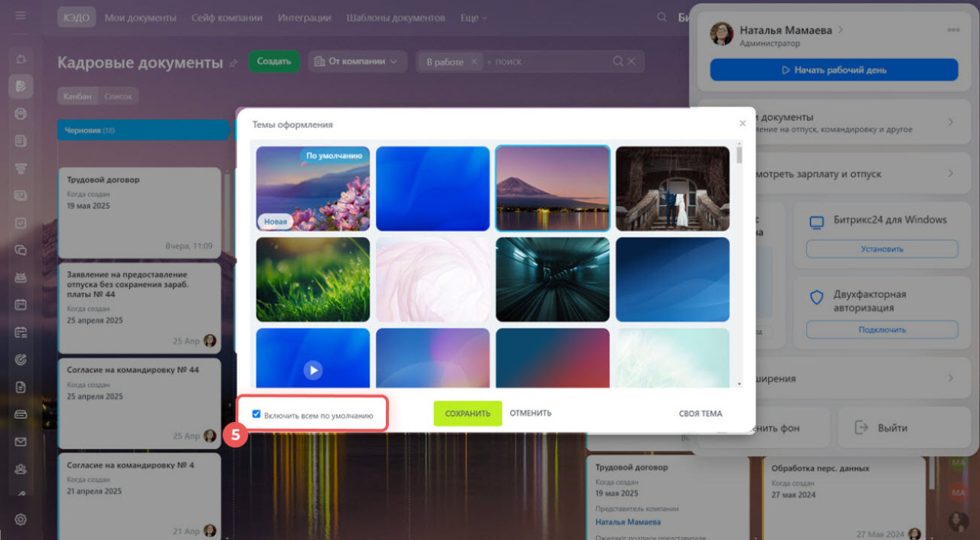
Task: Toggle 'Включить всем по умолчанию' checkbox
Action: (256, 414)
